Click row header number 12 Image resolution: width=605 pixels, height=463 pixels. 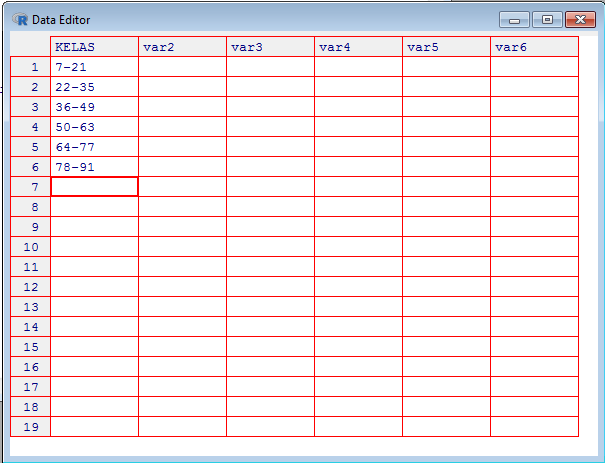pos(30,287)
